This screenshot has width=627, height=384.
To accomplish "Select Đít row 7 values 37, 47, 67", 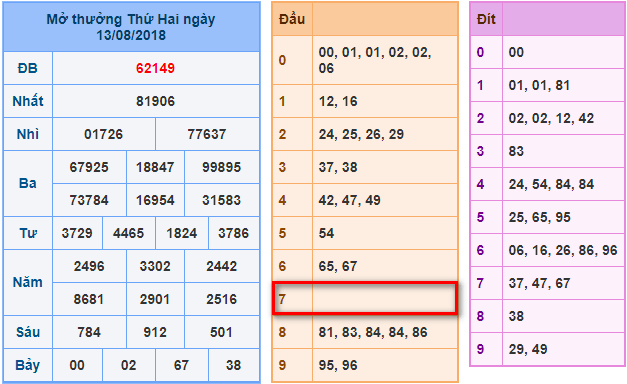I will (x=539, y=283).
